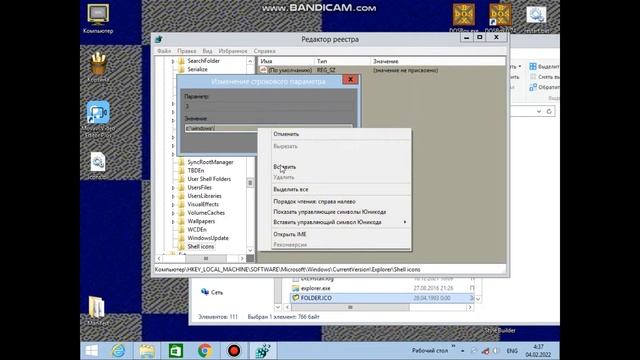This screenshot has width=640, height=360.
Task: Select FOLDER.ICO in the Explorer file list
Action: pos(316,298)
